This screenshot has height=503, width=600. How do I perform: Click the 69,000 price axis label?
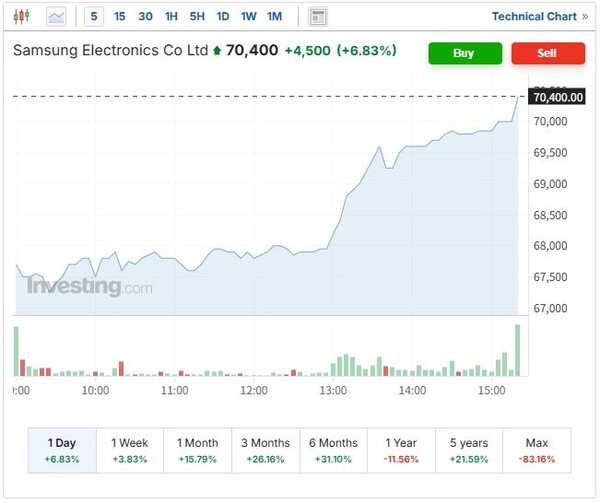pos(550,184)
